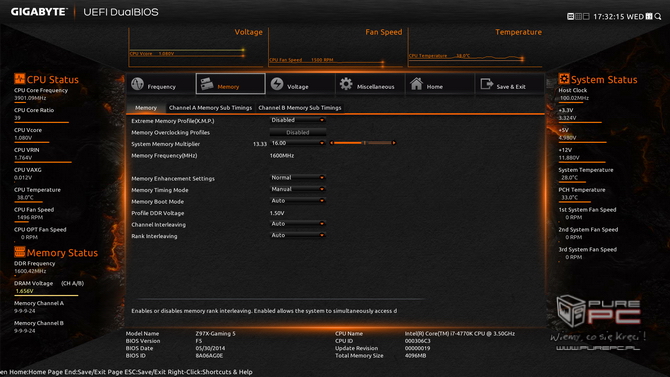670x377 pixels.
Task: Open the Voltage lightning bolt icon
Action: click(277, 84)
